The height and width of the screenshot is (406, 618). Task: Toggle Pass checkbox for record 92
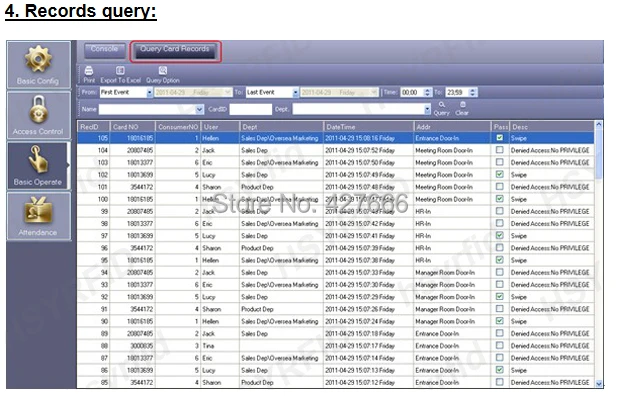click(x=499, y=297)
